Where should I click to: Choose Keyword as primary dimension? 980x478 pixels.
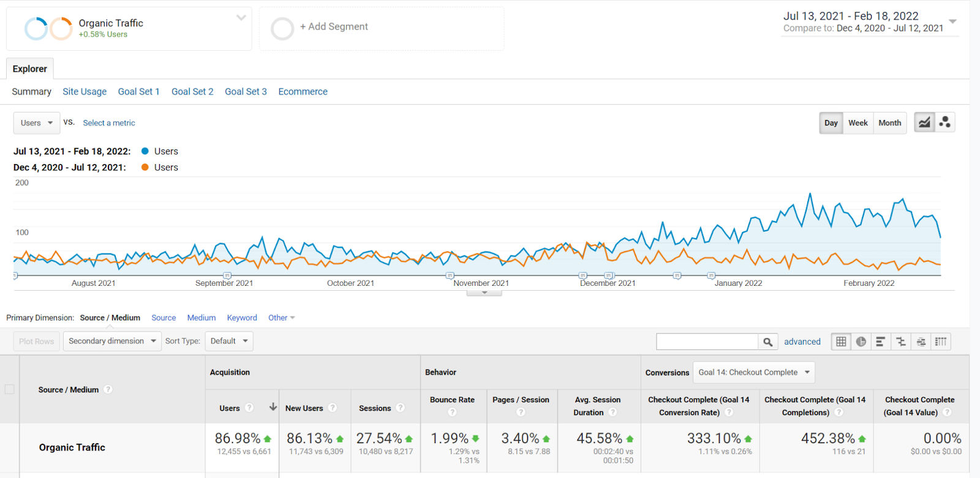pos(242,318)
